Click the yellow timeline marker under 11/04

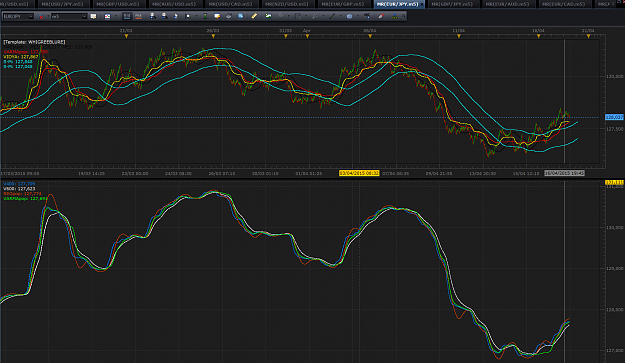pyautogui.click(x=459, y=36)
